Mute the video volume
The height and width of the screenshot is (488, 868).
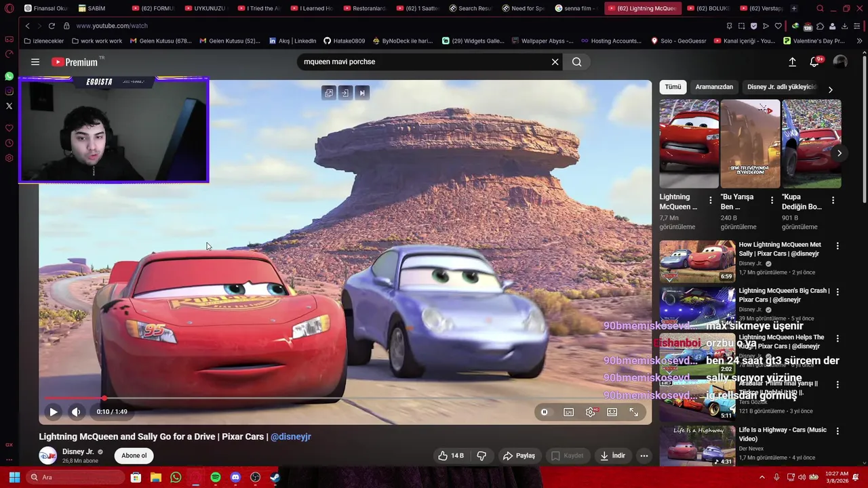tap(76, 411)
